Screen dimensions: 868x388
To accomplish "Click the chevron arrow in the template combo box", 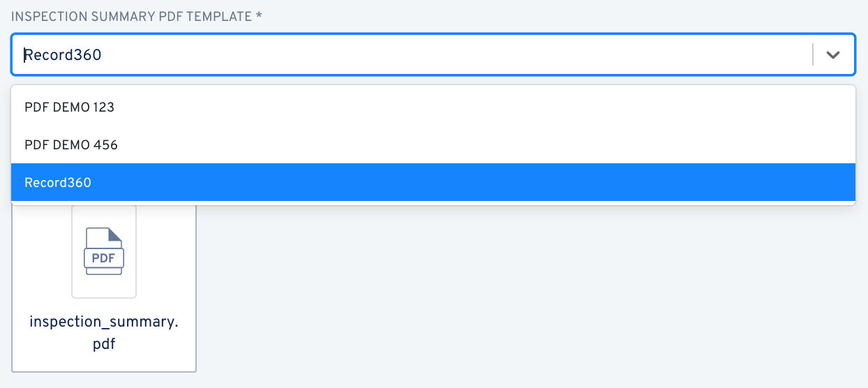I will pyautogui.click(x=832, y=55).
